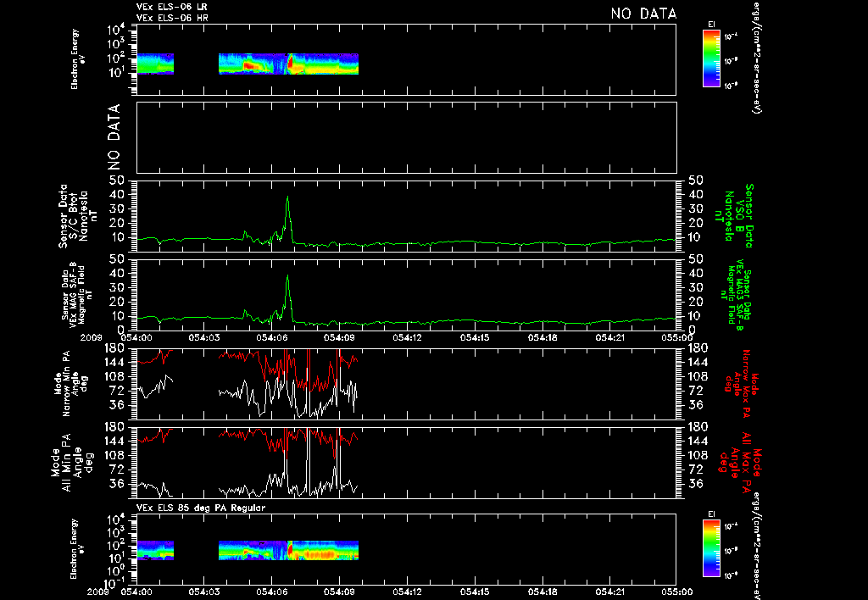Click the 'Mode Narrow Min PA Angle deg' label

point(70,386)
